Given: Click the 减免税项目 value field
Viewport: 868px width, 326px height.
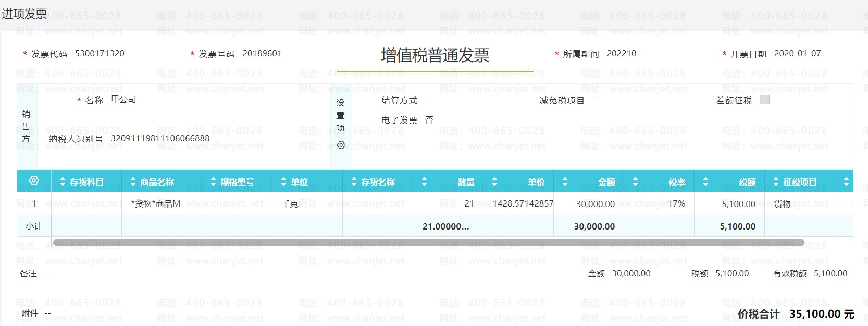Looking at the screenshot, I should pyautogui.click(x=596, y=100).
